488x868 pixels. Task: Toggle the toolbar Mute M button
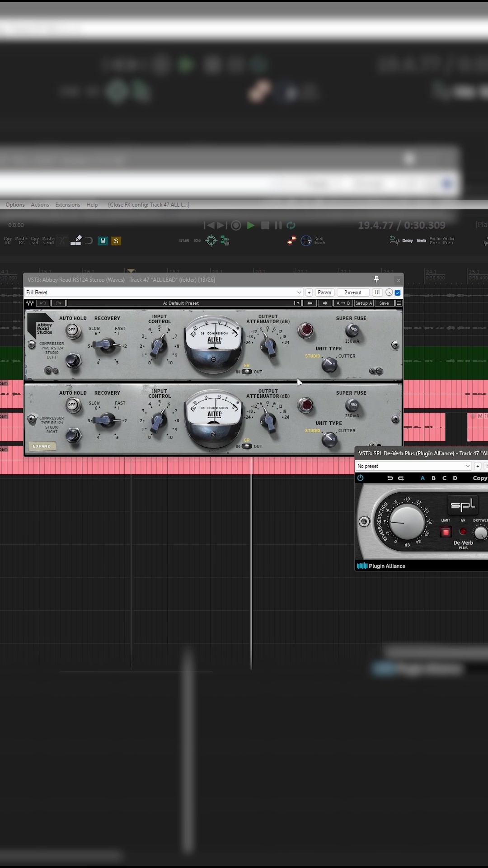pos(103,241)
